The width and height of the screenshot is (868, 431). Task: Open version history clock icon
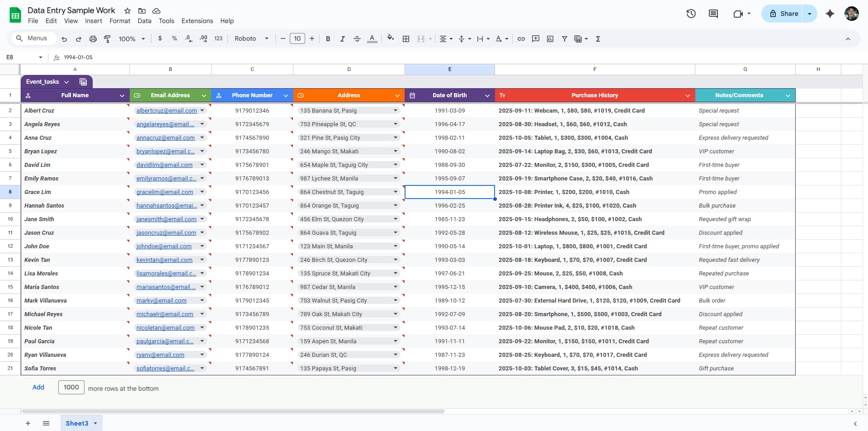click(x=691, y=14)
